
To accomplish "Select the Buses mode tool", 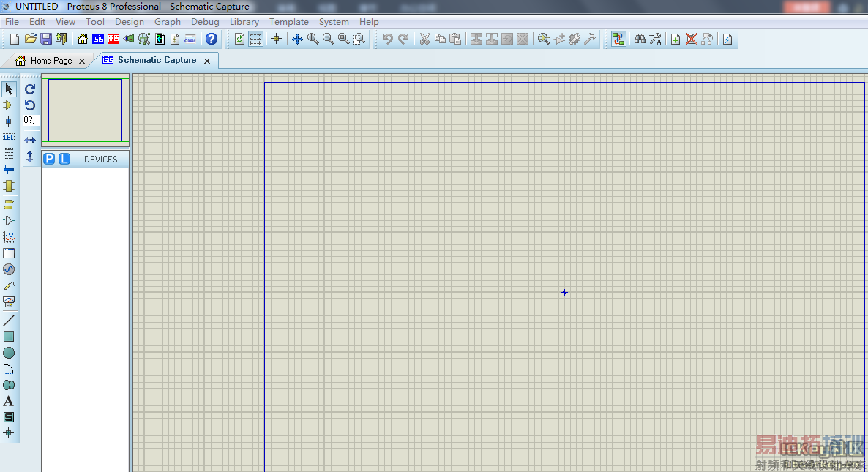I will (x=9, y=169).
